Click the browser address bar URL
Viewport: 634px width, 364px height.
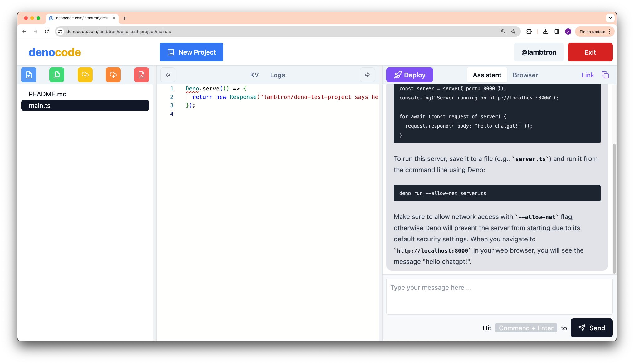point(119,32)
